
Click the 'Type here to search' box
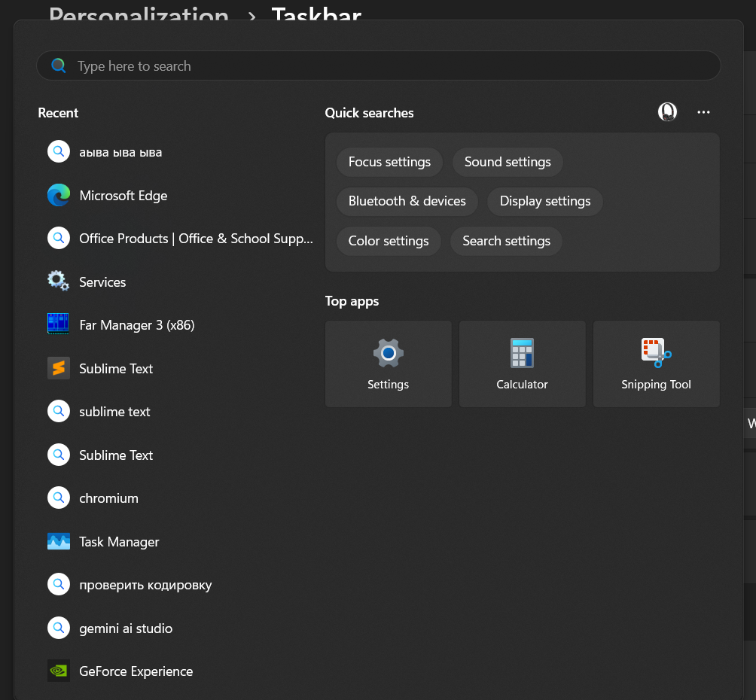379,65
